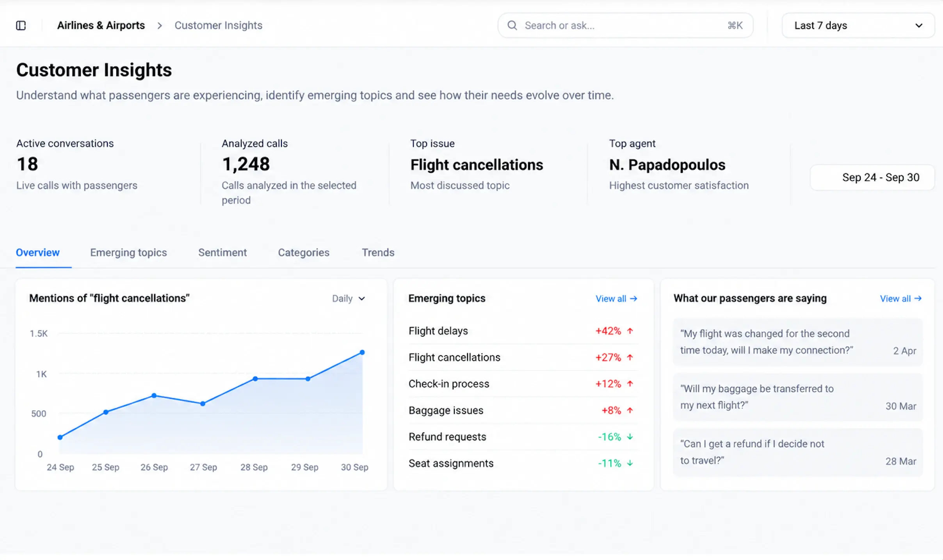Open the quote about flight changed twice

coord(798,342)
